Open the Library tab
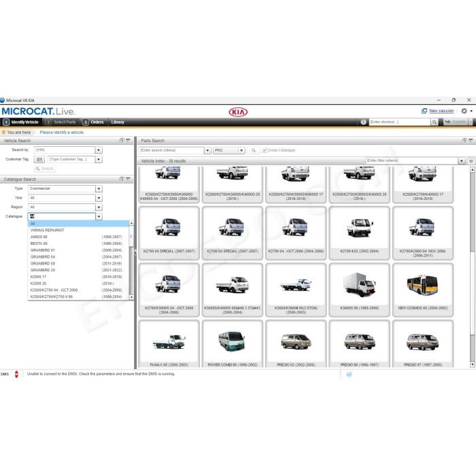This screenshot has width=476, height=476. (118, 122)
